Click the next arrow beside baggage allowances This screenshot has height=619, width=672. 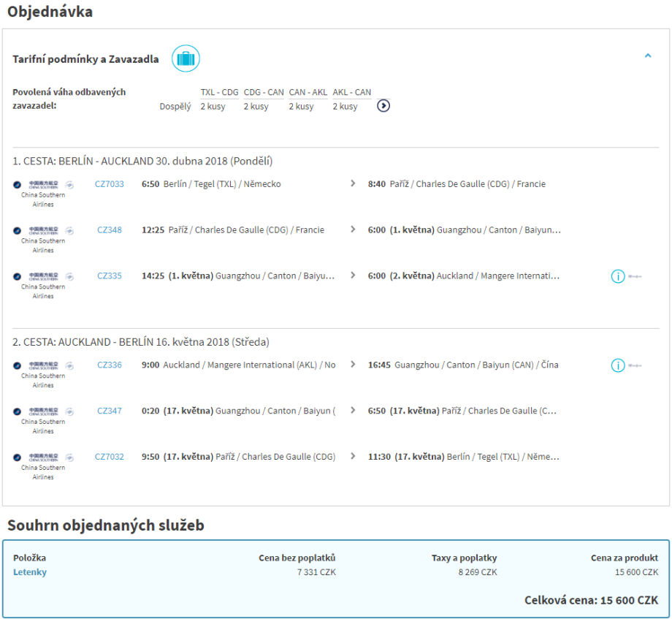pos(383,106)
